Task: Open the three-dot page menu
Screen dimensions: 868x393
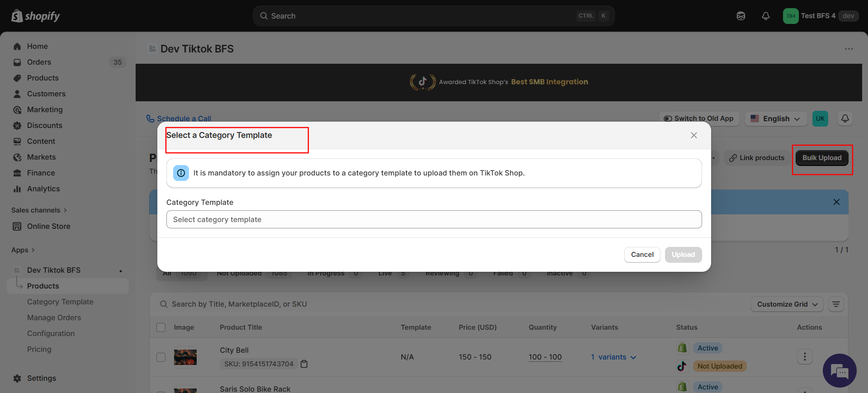Action: (x=849, y=49)
